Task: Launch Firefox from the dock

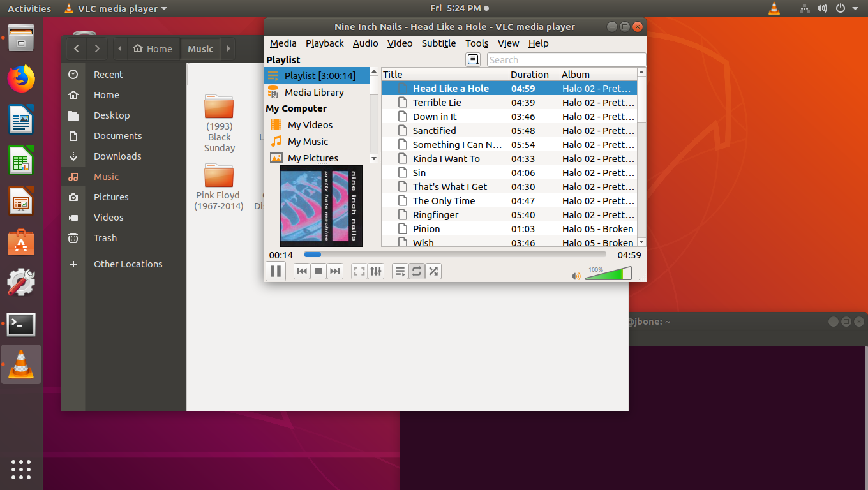Action: [21, 78]
